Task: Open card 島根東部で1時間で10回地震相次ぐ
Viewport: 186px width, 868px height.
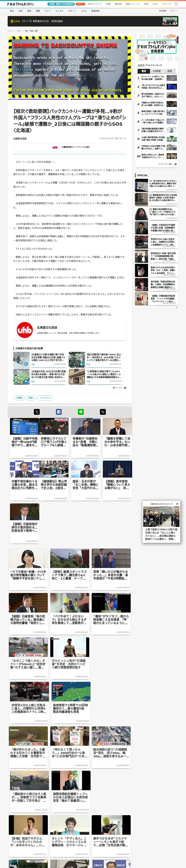Action: click(x=71, y=702)
